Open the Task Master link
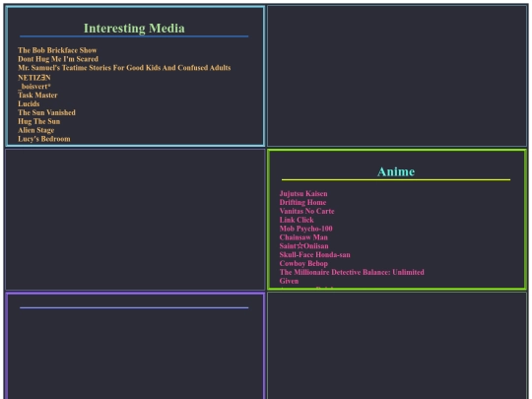The width and height of the screenshot is (532, 399). [x=37, y=95]
